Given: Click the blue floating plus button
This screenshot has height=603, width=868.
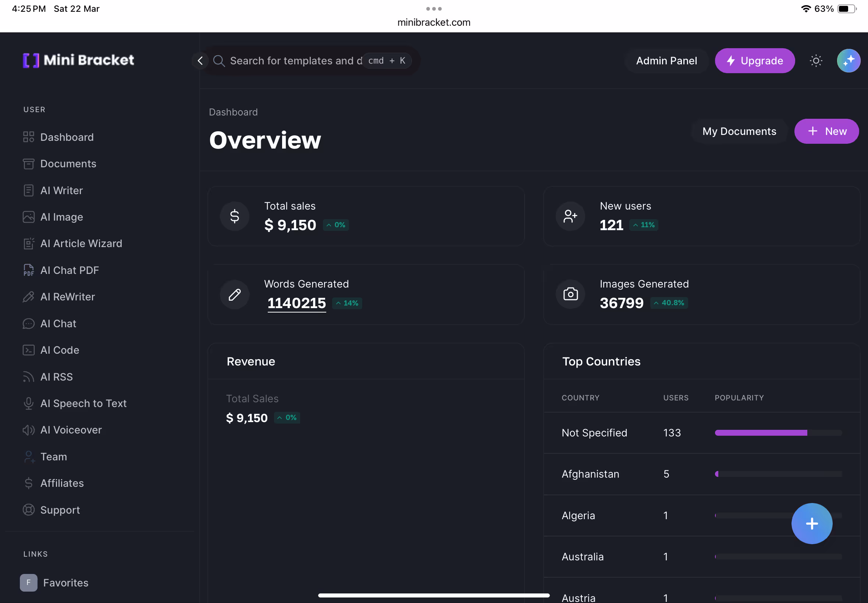Looking at the screenshot, I should 811,523.
